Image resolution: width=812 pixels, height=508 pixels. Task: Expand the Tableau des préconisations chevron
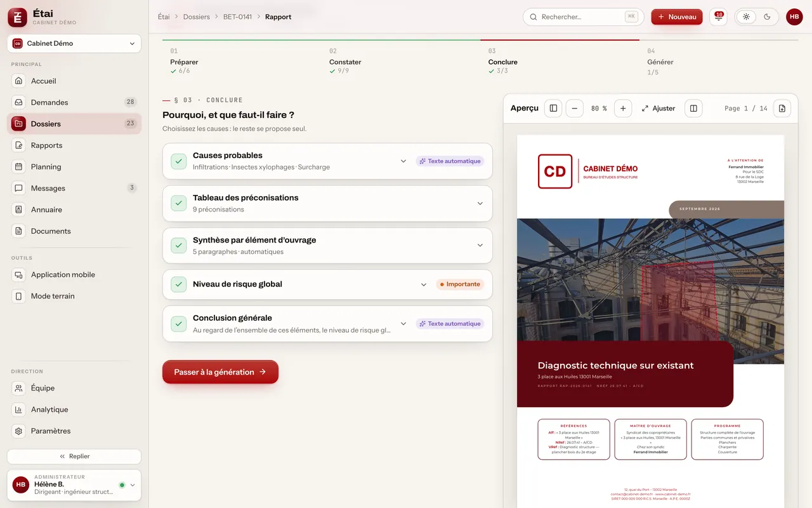point(480,203)
